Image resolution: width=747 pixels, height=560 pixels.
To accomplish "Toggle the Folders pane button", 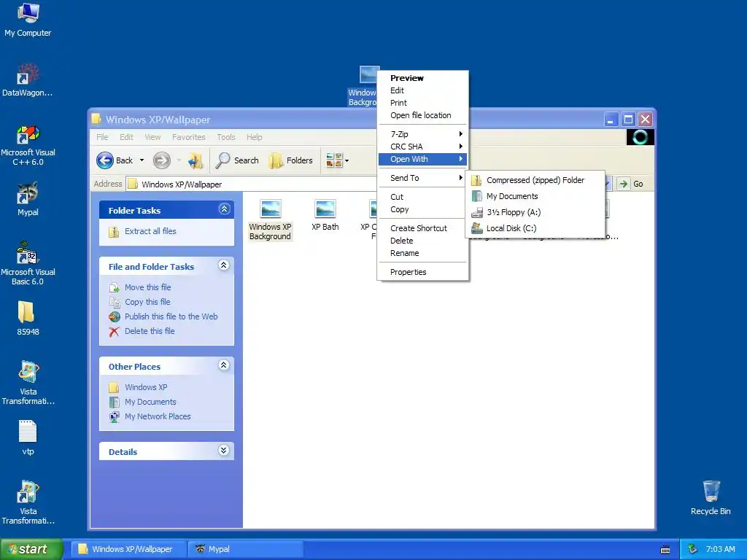I will tap(291, 160).
